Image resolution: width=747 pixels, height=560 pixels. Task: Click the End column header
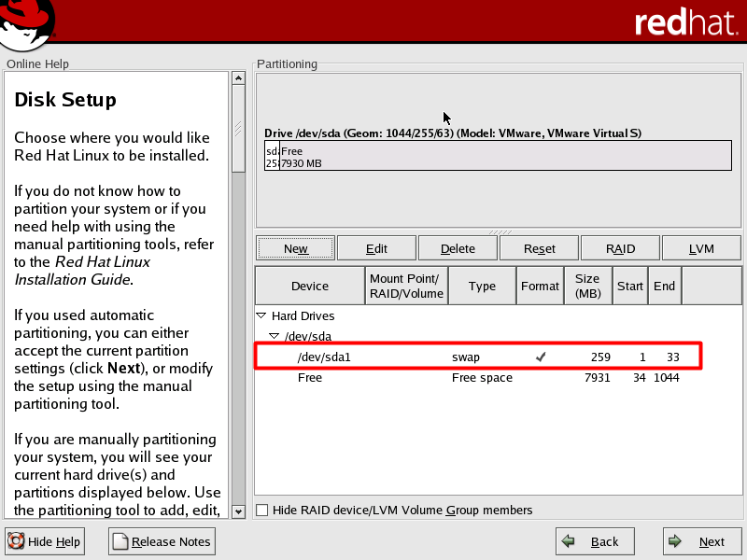pos(664,286)
